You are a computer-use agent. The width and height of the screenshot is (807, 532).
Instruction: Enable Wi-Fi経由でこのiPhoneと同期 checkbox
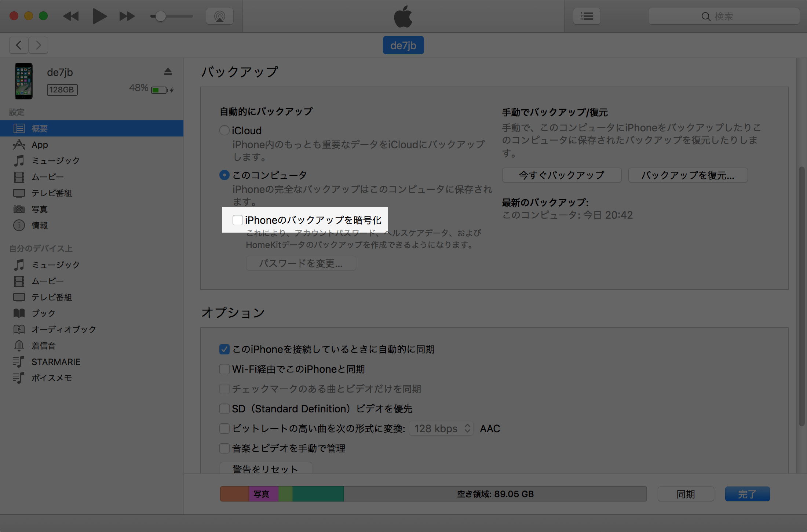[224, 369]
